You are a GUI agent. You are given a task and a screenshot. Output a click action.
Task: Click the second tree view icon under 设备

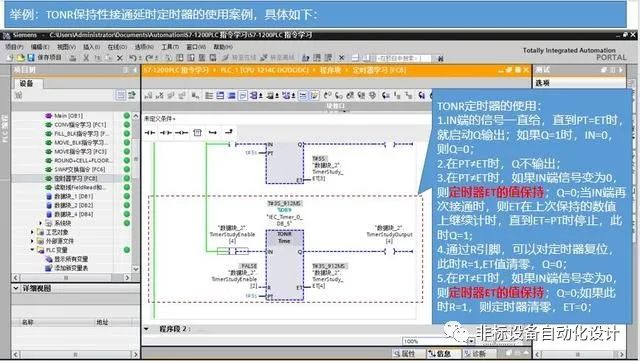[131, 95]
